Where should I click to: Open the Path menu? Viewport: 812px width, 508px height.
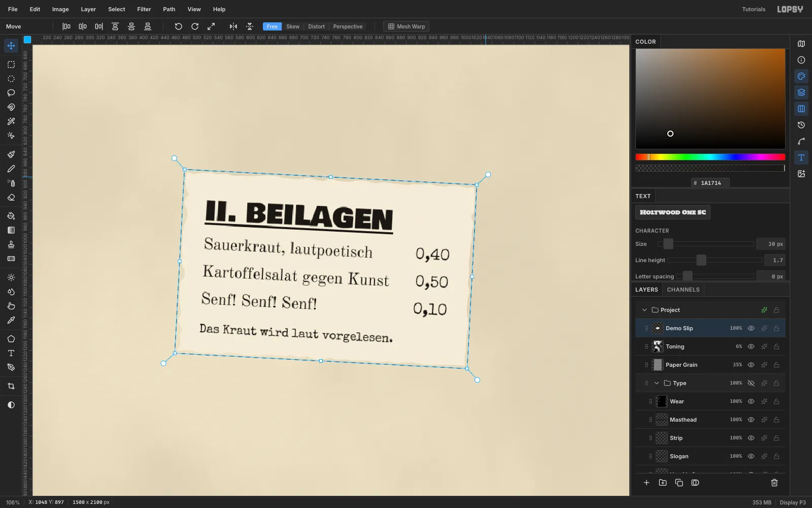(x=169, y=9)
